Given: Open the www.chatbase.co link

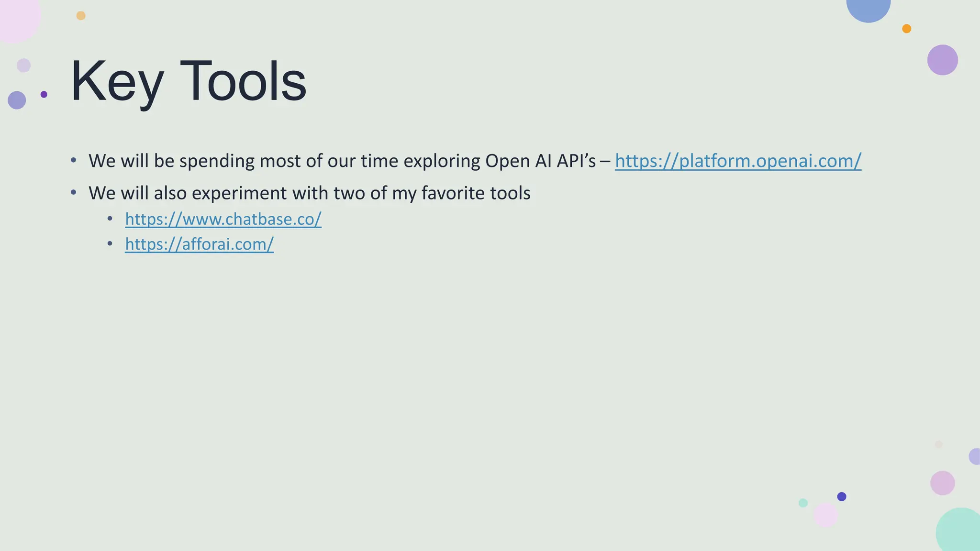Looking at the screenshot, I should (223, 219).
